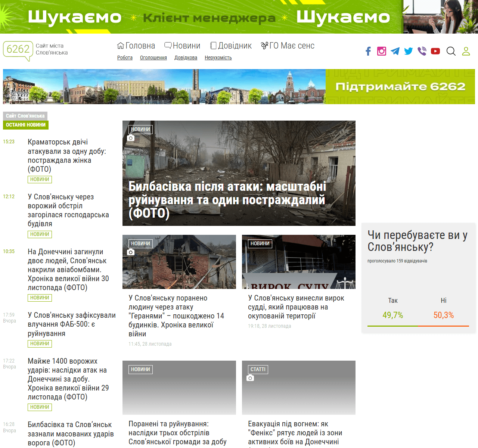
Task: Open the Довідник menu item
Action: [x=231, y=46]
